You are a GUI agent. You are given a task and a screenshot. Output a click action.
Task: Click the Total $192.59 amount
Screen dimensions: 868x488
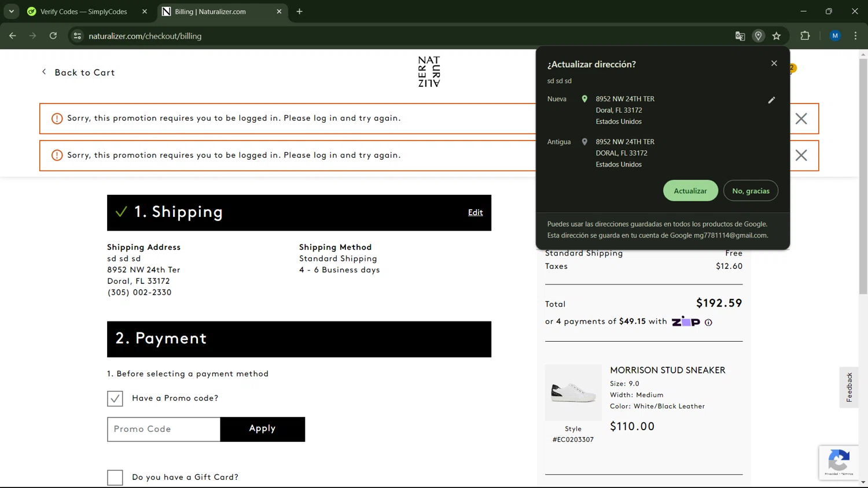click(x=719, y=303)
